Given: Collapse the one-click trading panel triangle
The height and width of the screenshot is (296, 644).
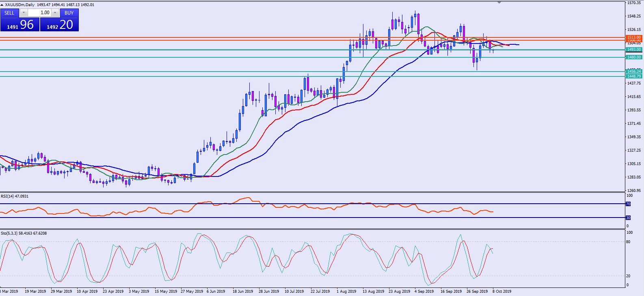Looking at the screenshot, I should pos(2,5).
